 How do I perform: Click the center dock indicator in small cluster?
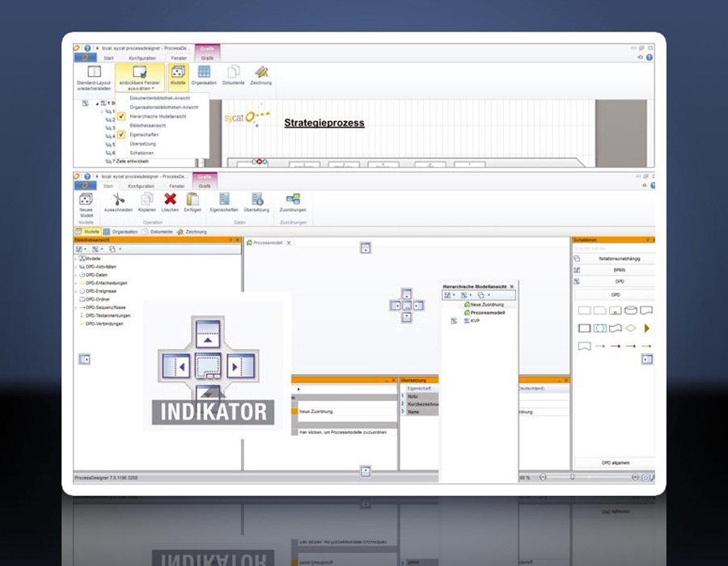(x=407, y=306)
